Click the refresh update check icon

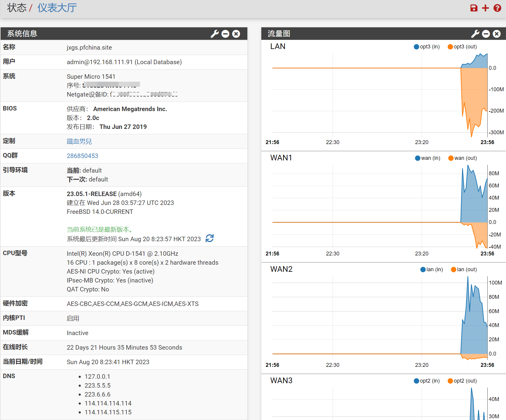210,238
